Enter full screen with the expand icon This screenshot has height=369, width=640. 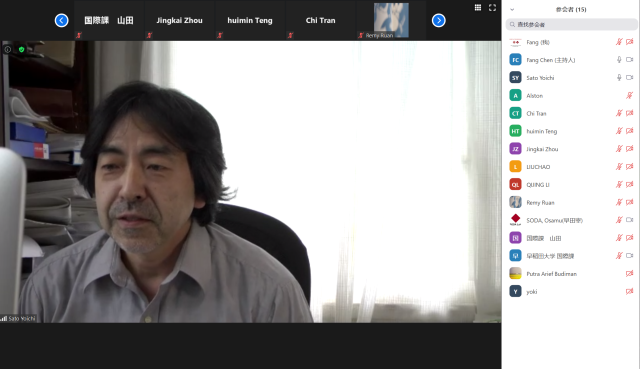click(492, 7)
